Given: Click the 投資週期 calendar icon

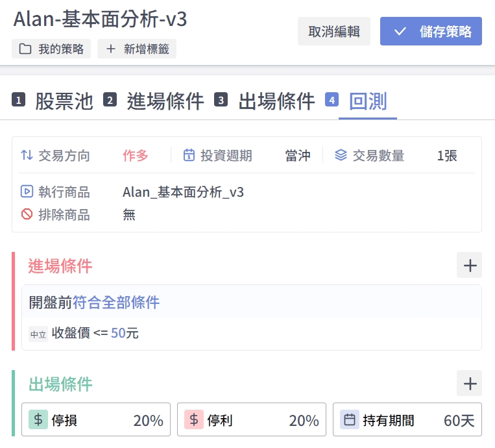Looking at the screenshot, I should (189, 155).
